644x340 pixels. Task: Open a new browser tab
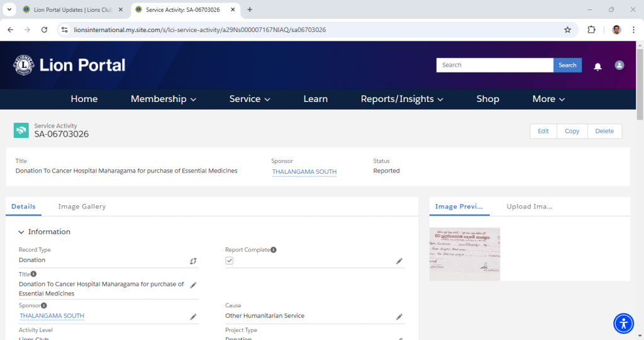pyautogui.click(x=250, y=9)
